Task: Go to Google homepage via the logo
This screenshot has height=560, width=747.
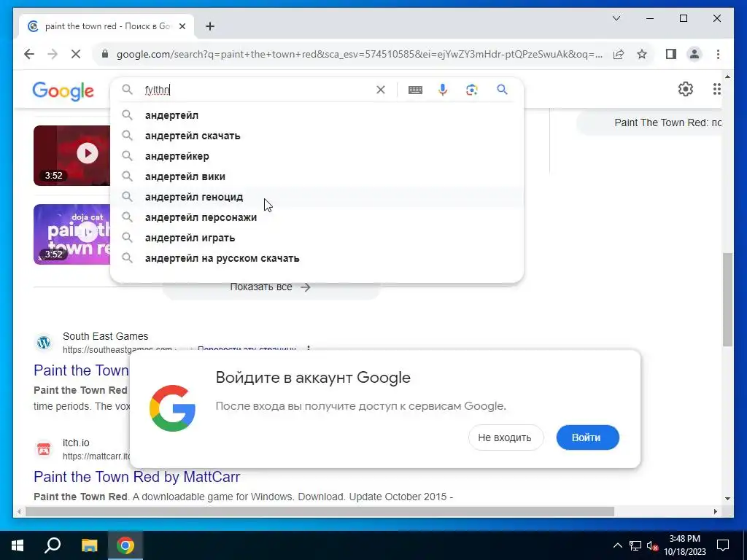Action: [x=63, y=90]
